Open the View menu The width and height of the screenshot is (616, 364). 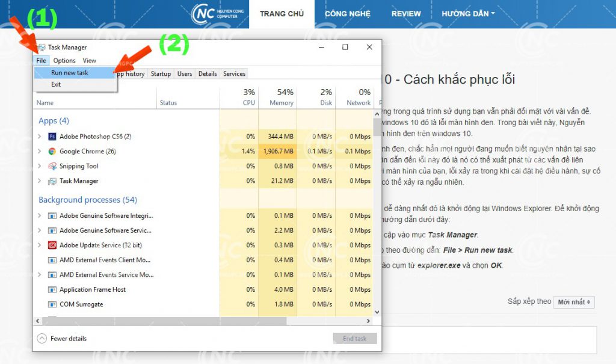pyautogui.click(x=89, y=61)
